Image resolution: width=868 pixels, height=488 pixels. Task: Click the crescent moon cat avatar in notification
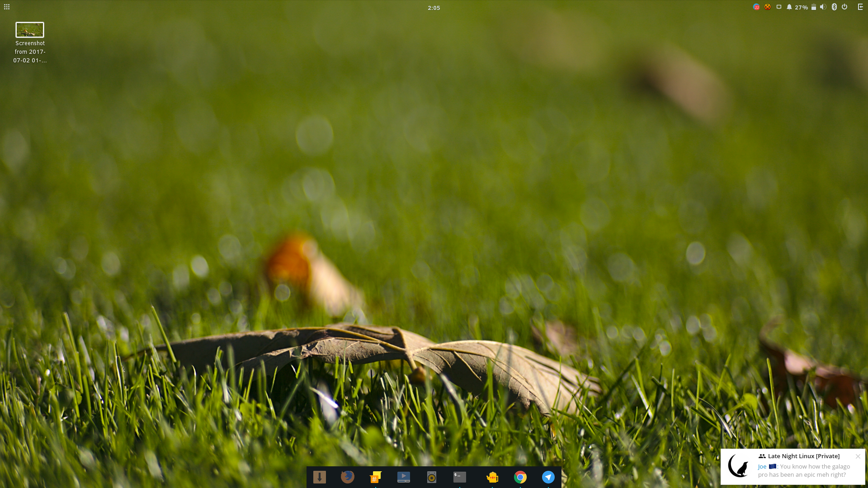click(x=738, y=465)
